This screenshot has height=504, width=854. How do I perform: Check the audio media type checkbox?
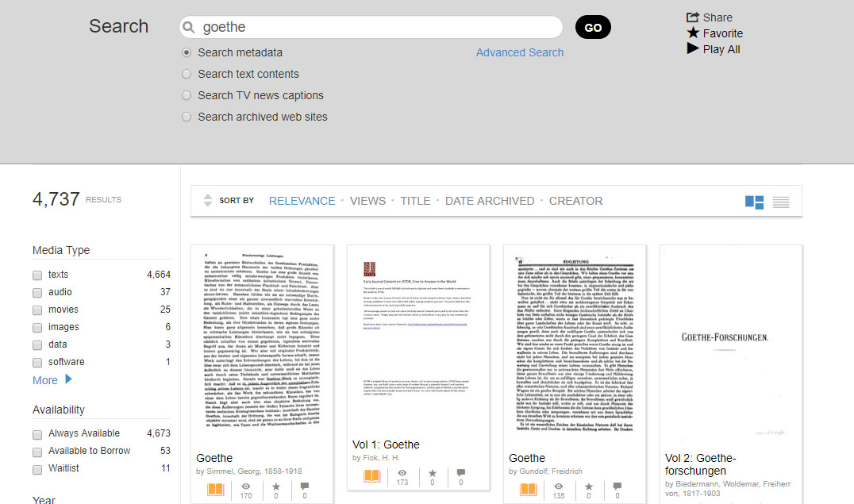[x=37, y=293]
